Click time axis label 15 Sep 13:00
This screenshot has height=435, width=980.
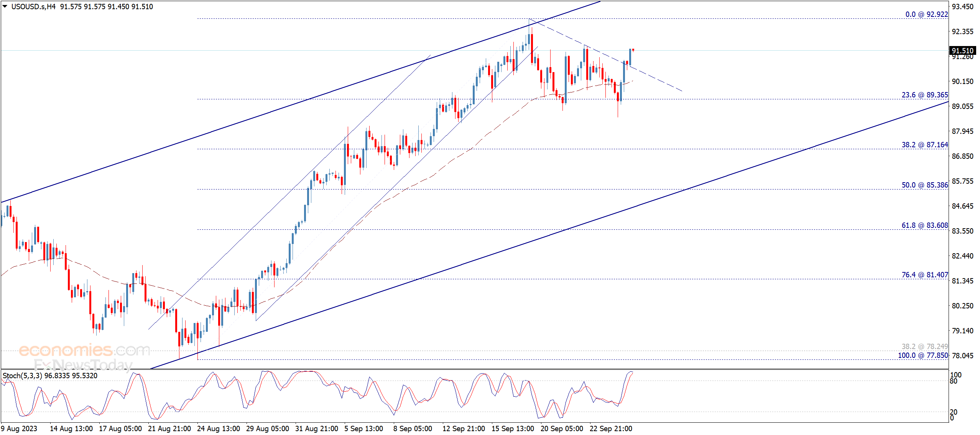coord(513,428)
